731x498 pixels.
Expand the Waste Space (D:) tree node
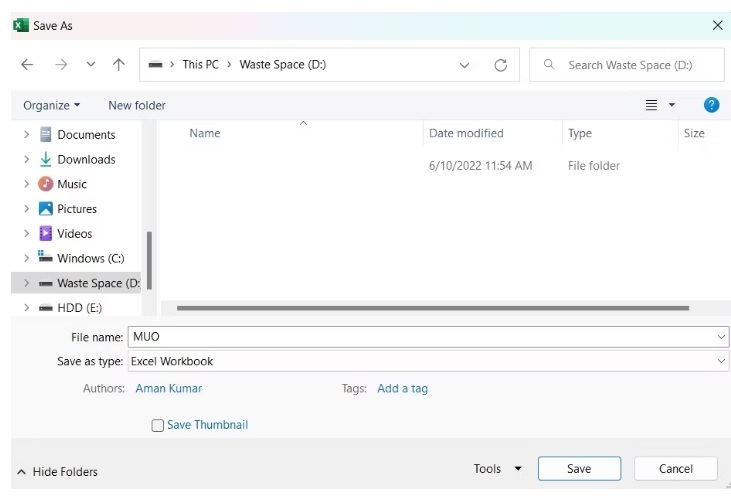(x=27, y=283)
